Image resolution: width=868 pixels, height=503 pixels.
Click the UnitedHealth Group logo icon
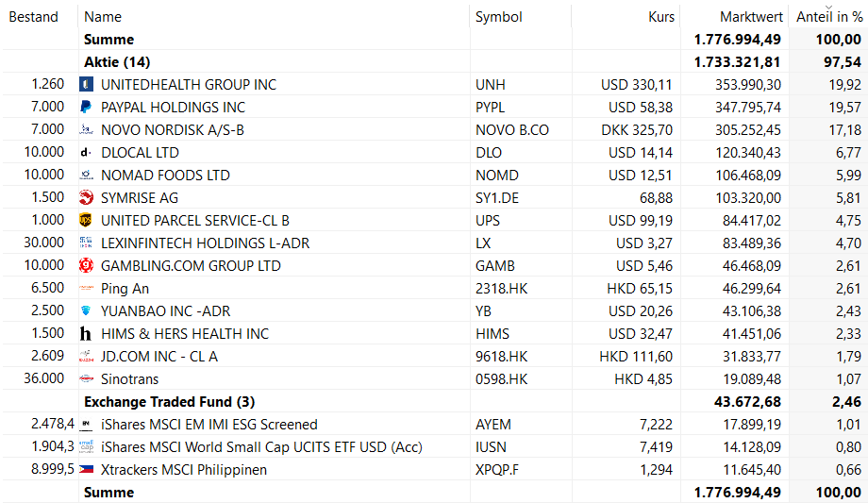[86, 85]
